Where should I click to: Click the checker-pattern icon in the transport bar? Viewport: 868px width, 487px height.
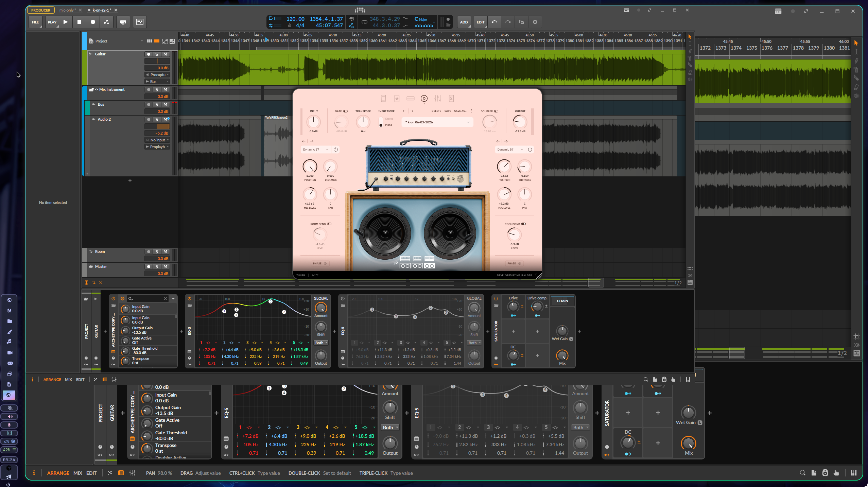140,22
